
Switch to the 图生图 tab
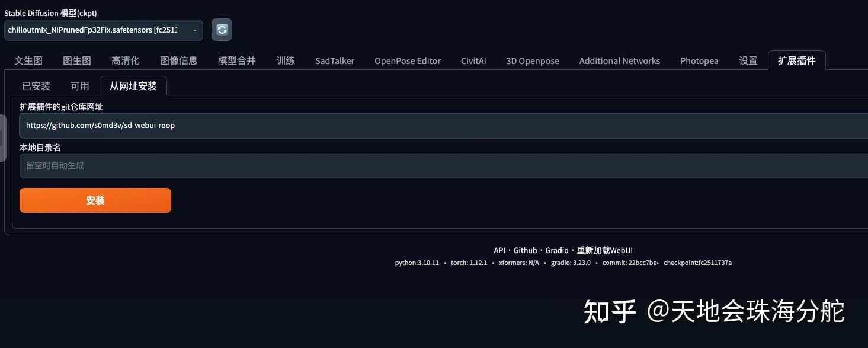pos(76,60)
